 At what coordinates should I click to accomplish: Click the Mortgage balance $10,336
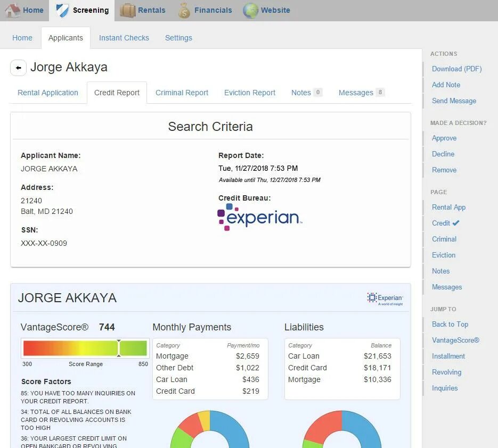[378, 379]
